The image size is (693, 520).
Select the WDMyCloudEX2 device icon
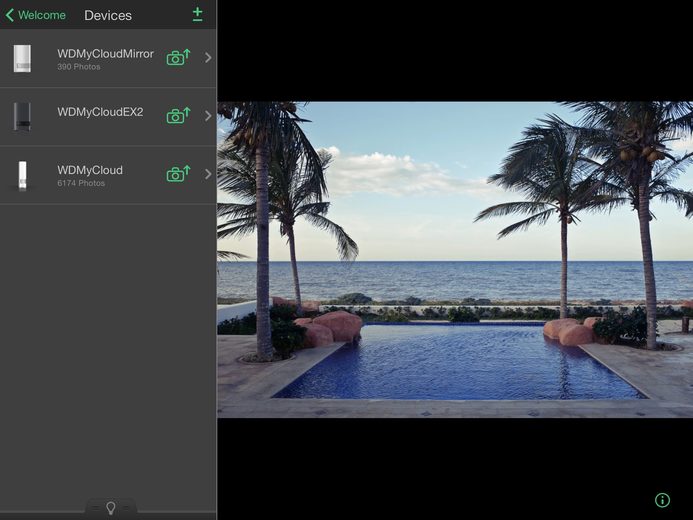22,117
